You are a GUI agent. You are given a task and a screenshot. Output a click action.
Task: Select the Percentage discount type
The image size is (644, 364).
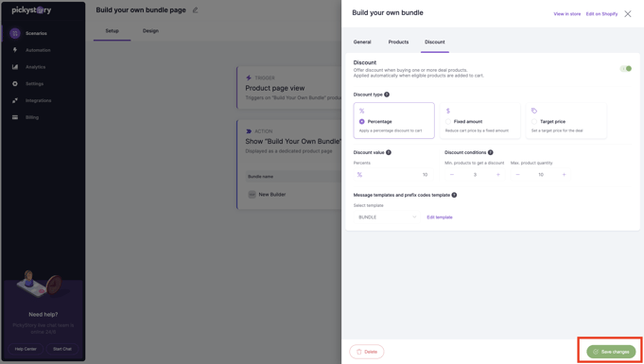(394, 120)
